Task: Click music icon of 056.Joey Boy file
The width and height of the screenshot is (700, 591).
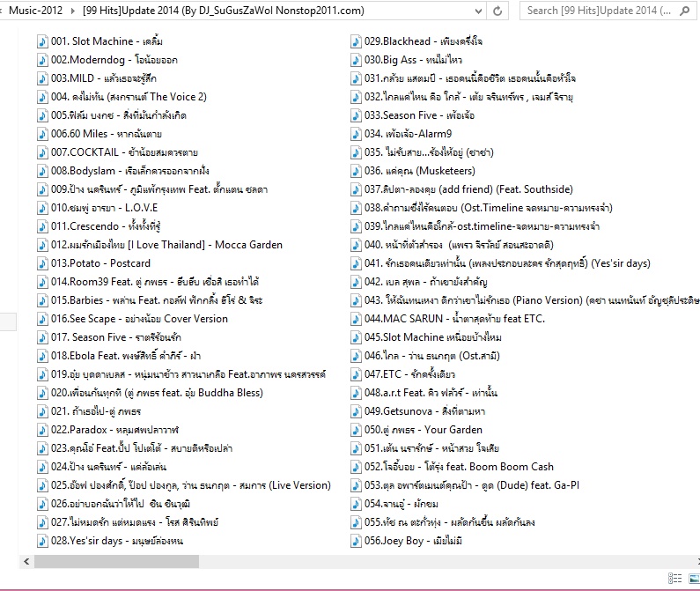Action: [x=356, y=541]
